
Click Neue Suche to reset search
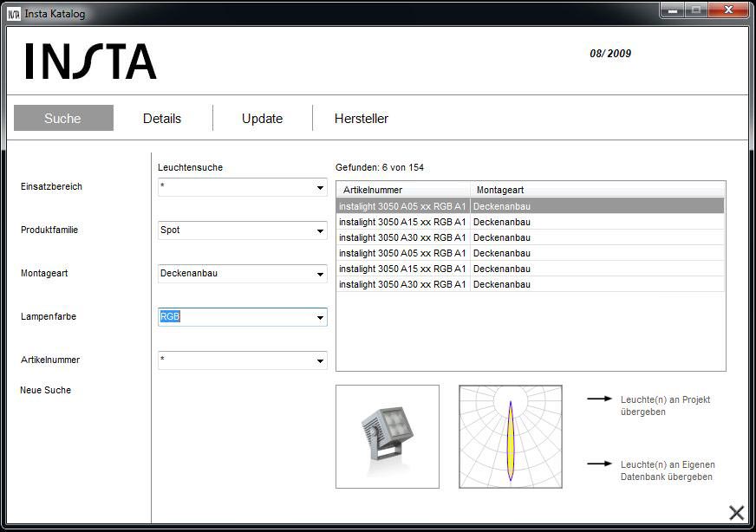(x=45, y=390)
